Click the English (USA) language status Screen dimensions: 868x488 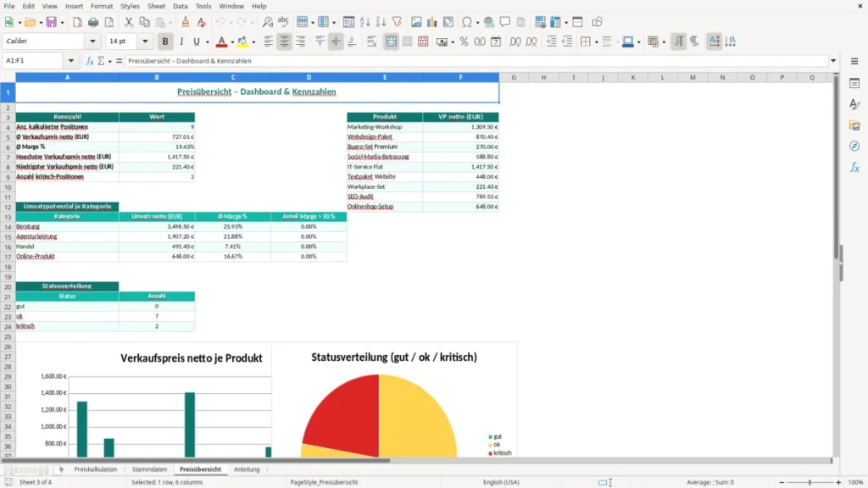point(501,482)
